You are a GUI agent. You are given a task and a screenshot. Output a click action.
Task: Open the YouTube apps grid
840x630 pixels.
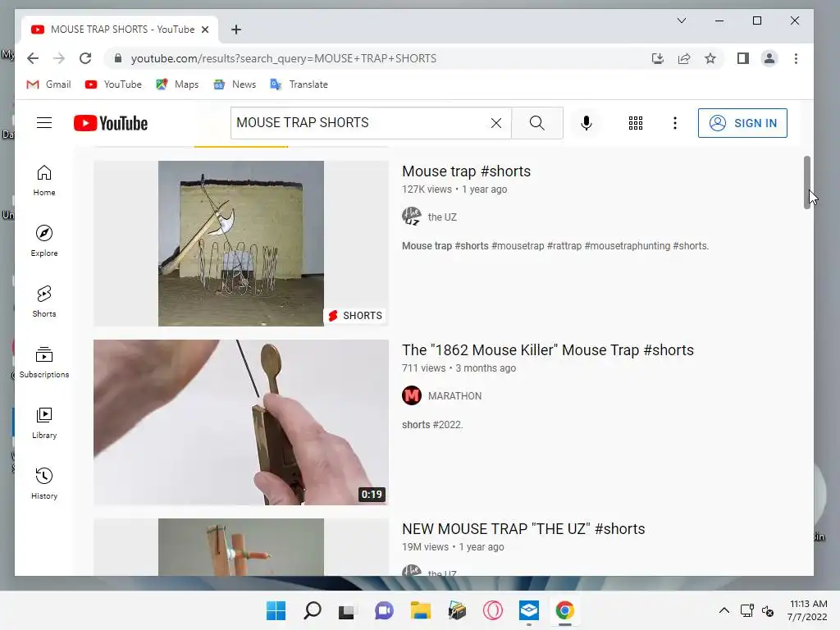tap(636, 123)
